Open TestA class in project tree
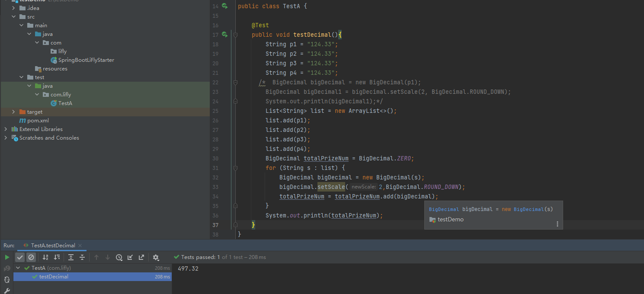644x294 pixels. pos(65,103)
